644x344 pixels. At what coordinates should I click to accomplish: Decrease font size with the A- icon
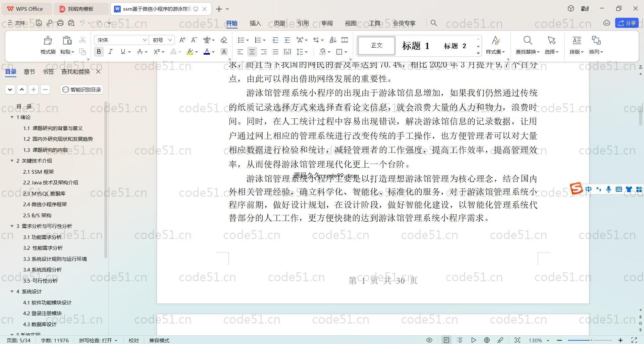coord(194,40)
